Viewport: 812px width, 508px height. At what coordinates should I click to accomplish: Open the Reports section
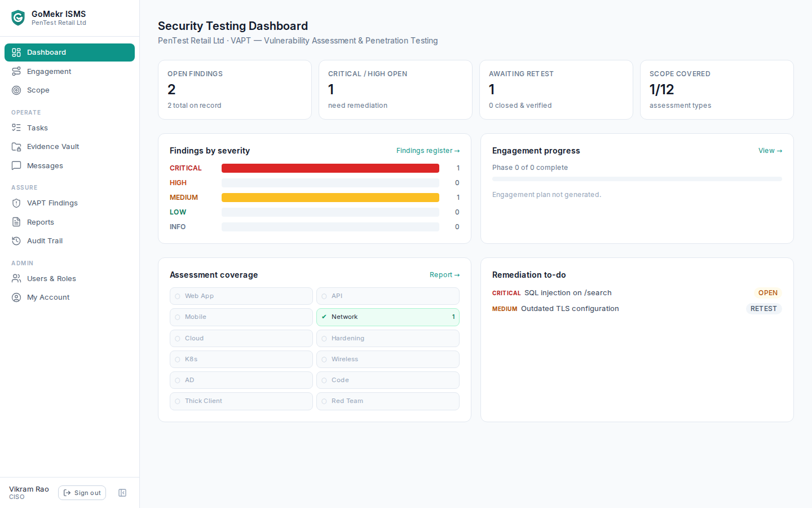[x=69, y=222]
